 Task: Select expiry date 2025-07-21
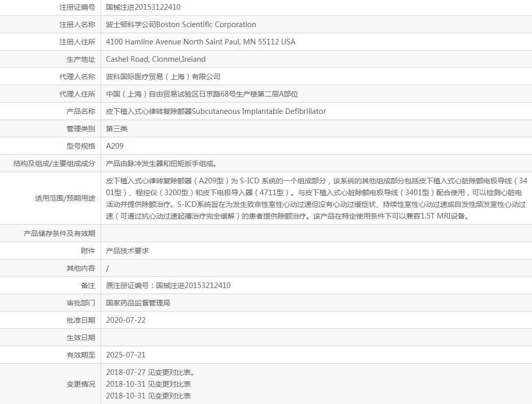(126, 355)
